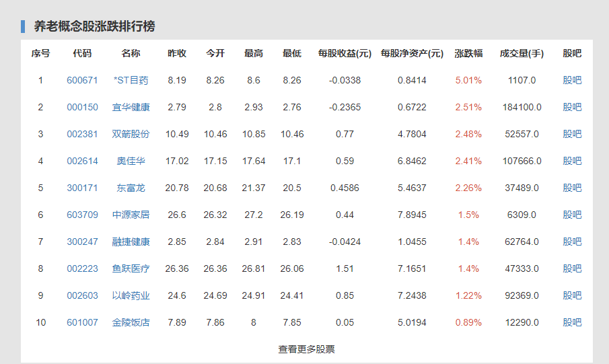Click the 涨跌幅 column header
Screen dimensions: 609x364
(x=468, y=53)
